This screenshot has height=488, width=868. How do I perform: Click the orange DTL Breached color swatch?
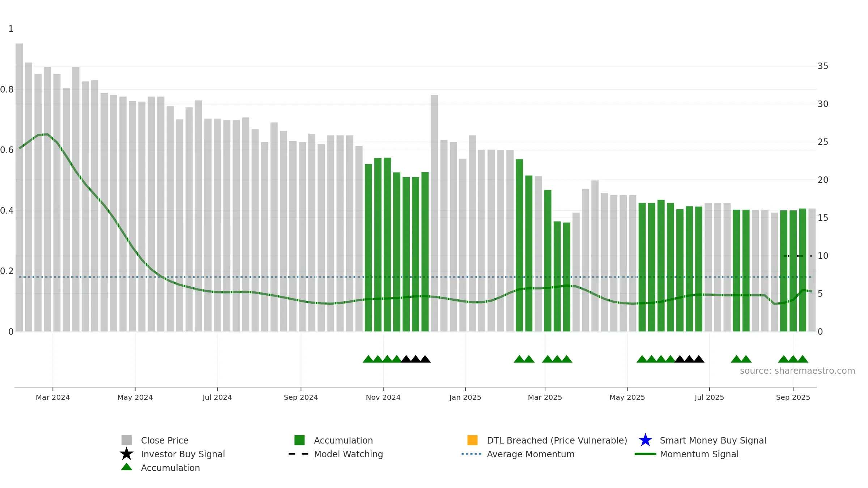(x=472, y=440)
